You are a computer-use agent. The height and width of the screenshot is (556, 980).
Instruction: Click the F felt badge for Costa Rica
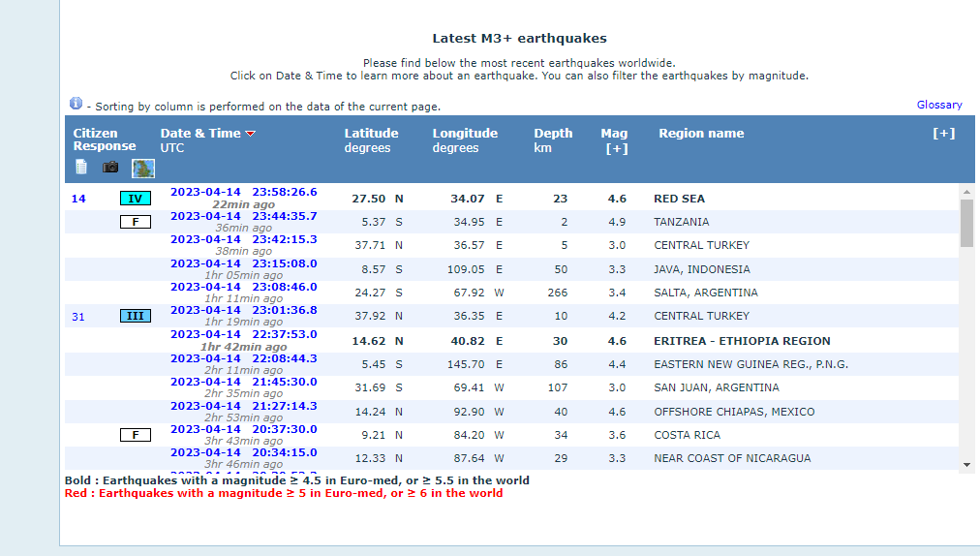136,435
